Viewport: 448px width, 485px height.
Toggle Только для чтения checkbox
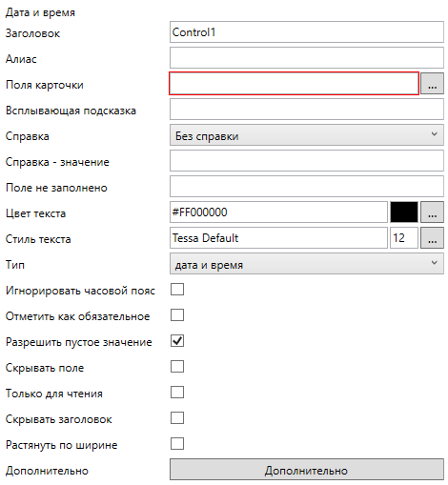[x=177, y=393]
